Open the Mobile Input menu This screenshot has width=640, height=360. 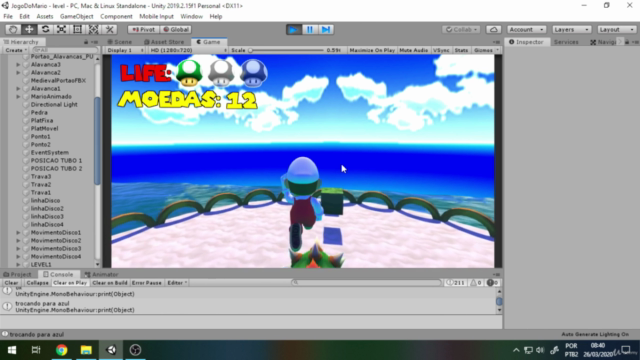point(156,17)
